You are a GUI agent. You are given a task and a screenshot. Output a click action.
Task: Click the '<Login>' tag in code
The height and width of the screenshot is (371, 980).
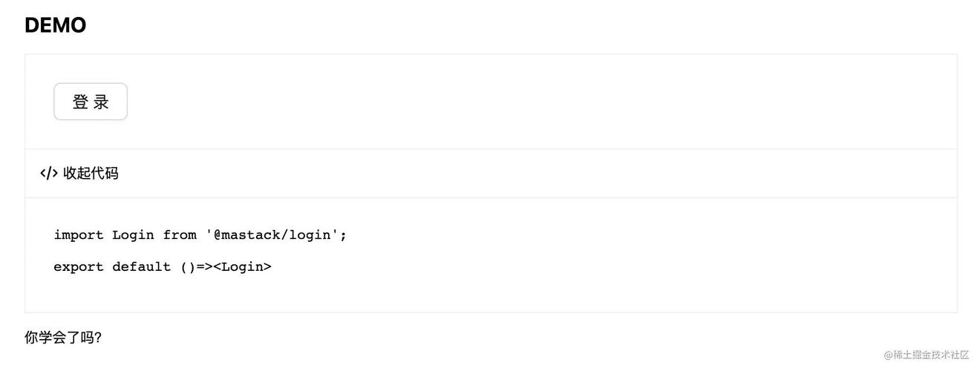click(243, 267)
